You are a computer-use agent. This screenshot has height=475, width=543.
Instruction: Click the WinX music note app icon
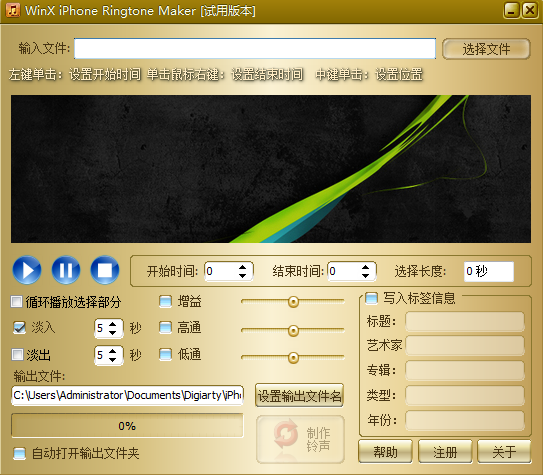coord(13,10)
